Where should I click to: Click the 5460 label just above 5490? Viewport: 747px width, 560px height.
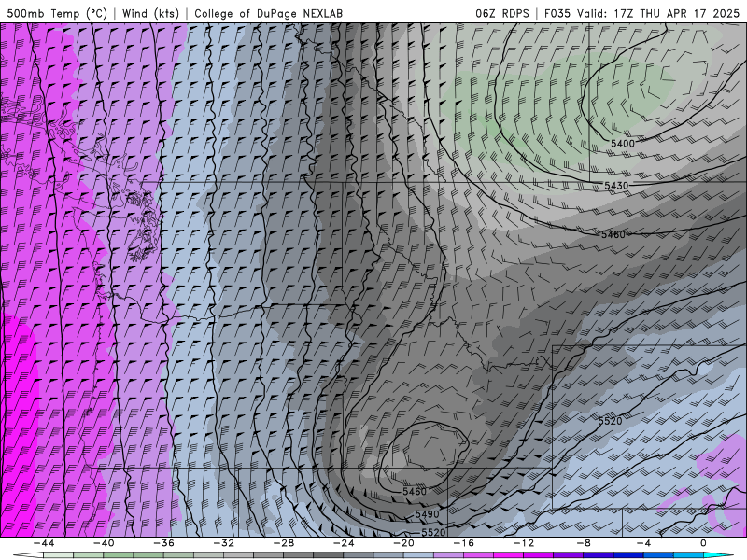pos(415,491)
